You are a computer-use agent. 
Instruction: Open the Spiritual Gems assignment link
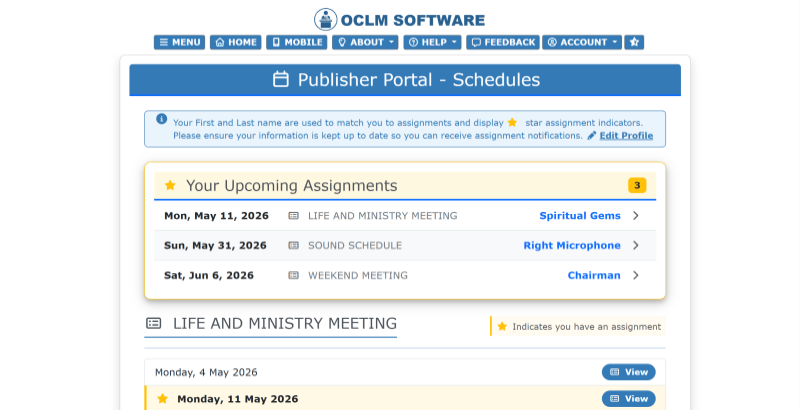tap(580, 216)
